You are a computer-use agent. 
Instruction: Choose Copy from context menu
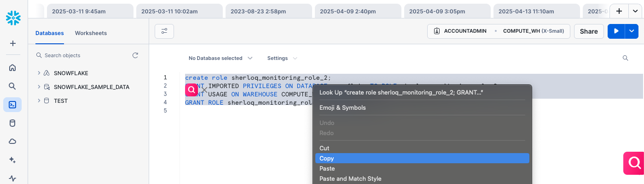(422, 158)
